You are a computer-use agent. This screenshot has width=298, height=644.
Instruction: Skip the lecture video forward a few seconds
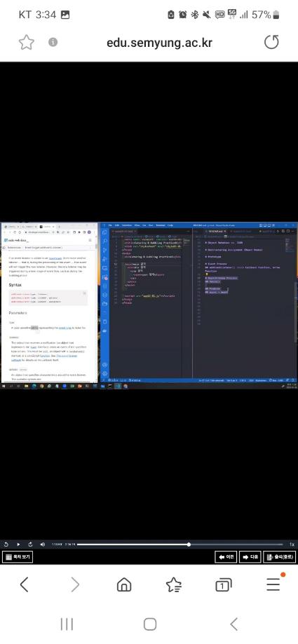[x=30, y=544]
